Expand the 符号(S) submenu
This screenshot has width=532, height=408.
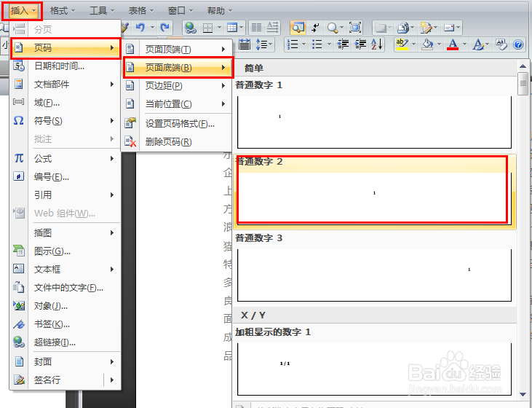(65, 121)
